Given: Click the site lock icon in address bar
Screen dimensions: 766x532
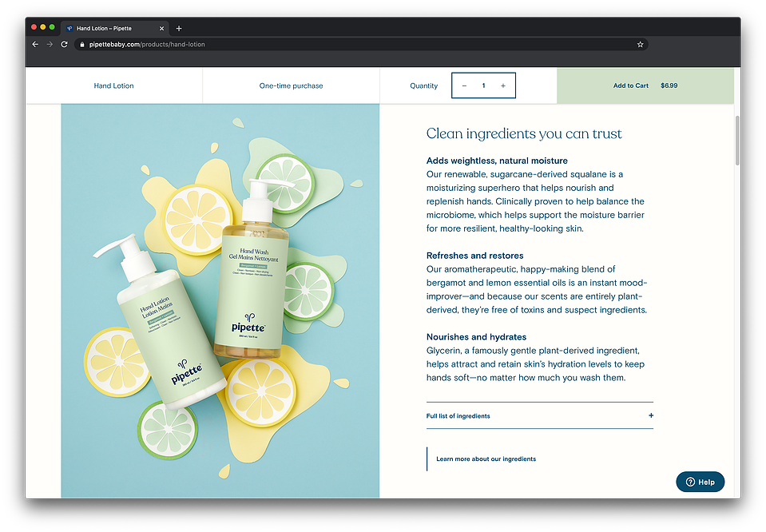Looking at the screenshot, I should (82, 45).
